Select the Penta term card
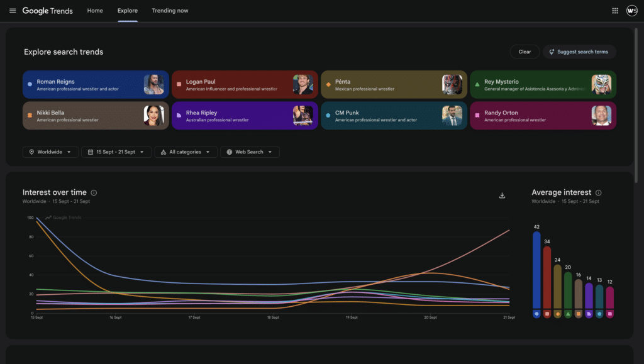644x364 pixels. [x=394, y=84]
